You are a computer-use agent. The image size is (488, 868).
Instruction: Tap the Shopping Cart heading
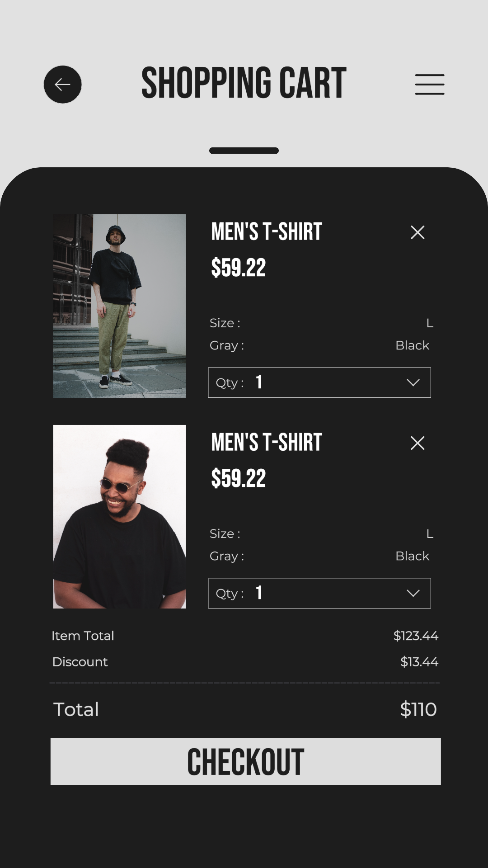tap(244, 83)
